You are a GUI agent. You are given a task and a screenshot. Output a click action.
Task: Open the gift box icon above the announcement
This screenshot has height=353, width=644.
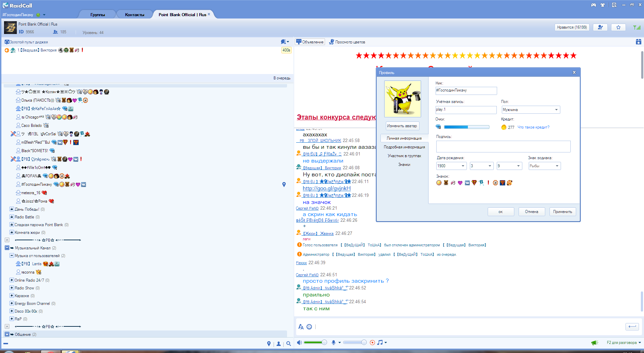[638, 42]
